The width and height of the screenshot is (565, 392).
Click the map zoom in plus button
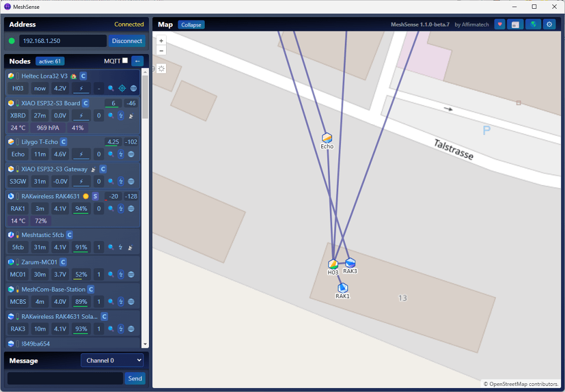[161, 41]
